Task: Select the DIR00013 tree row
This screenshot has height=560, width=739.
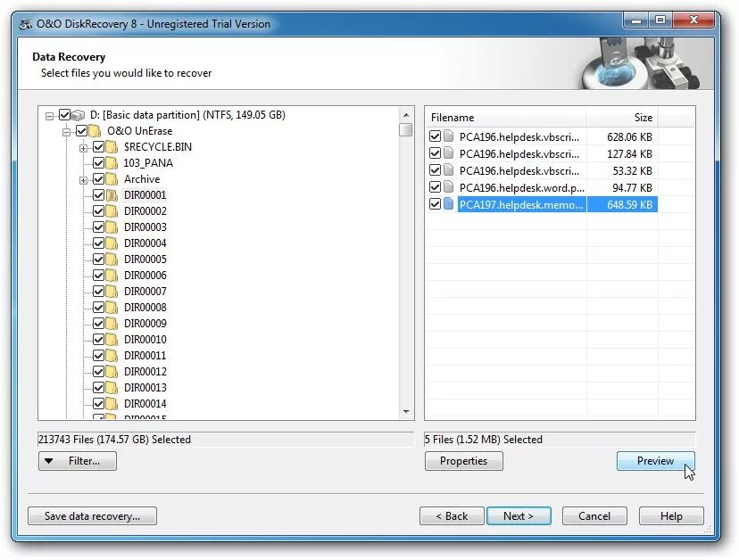Action: coord(145,387)
